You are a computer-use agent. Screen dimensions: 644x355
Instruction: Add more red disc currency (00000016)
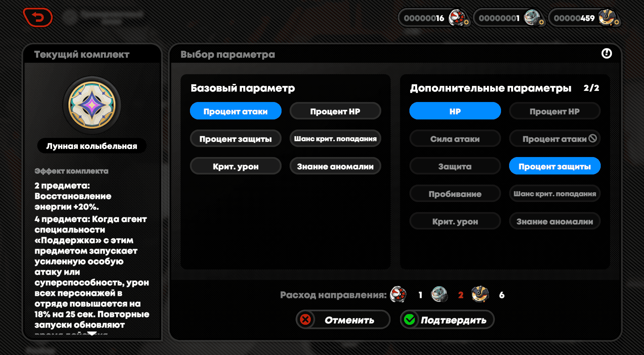click(x=466, y=22)
